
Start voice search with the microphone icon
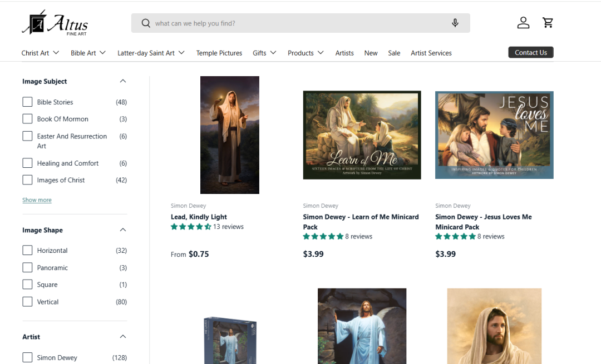pos(455,23)
